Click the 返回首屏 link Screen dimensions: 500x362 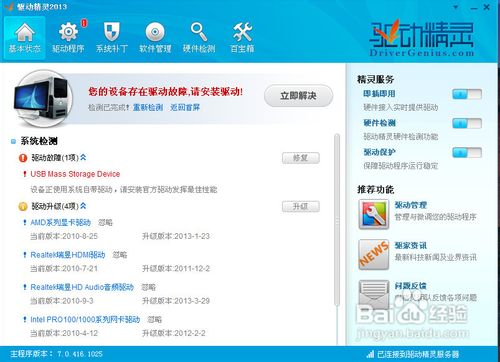(185, 107)
